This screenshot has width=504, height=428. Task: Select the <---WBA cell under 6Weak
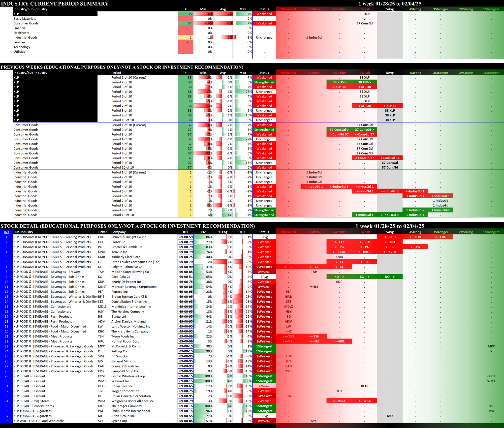[x=364, y=401]
